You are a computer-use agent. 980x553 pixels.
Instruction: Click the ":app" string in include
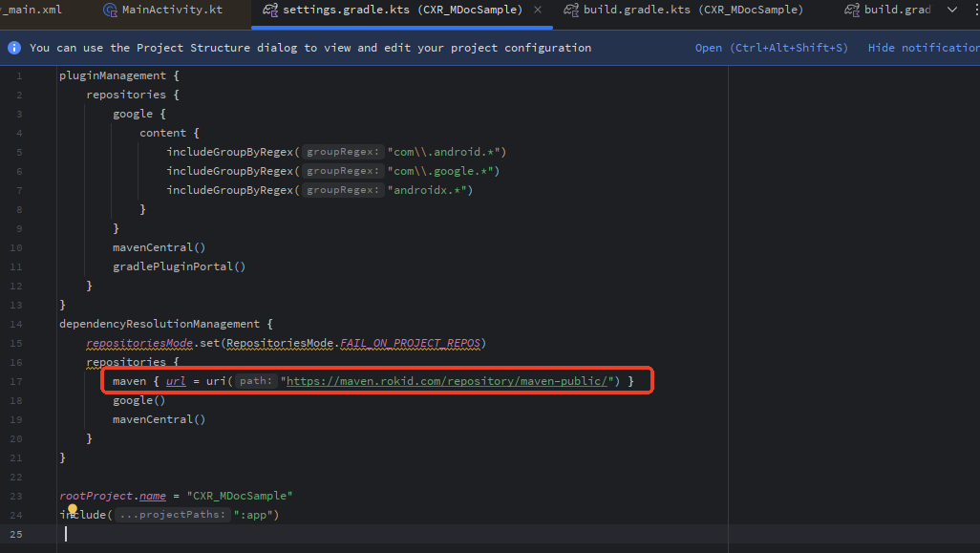pyautogui.click(x=252, y=515)
